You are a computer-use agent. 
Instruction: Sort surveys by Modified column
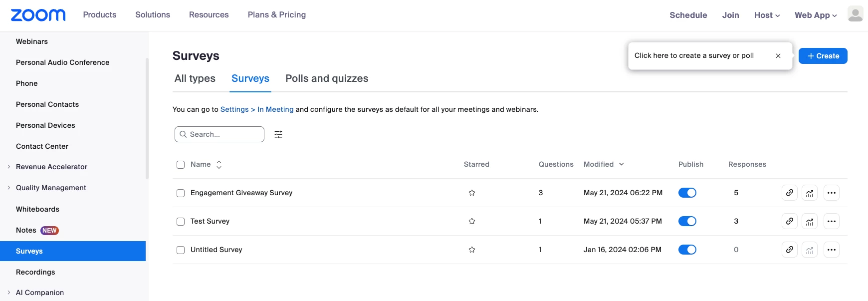click(604, 164)
